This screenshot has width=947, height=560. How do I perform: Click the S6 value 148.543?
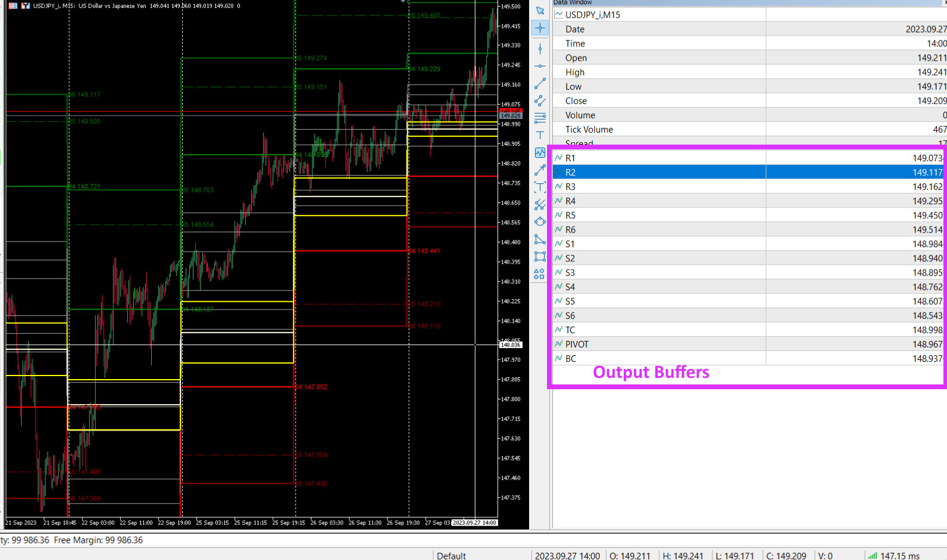pos(927,315)
